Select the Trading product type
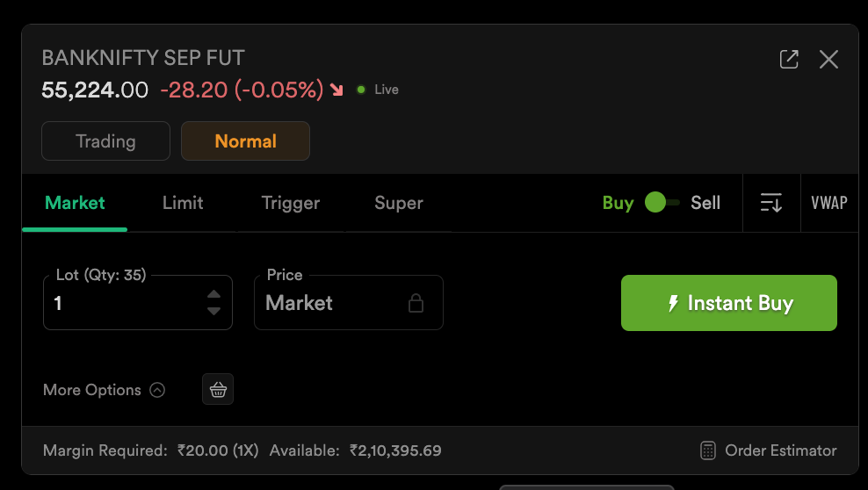868x490 pixels. click(105, 141)
